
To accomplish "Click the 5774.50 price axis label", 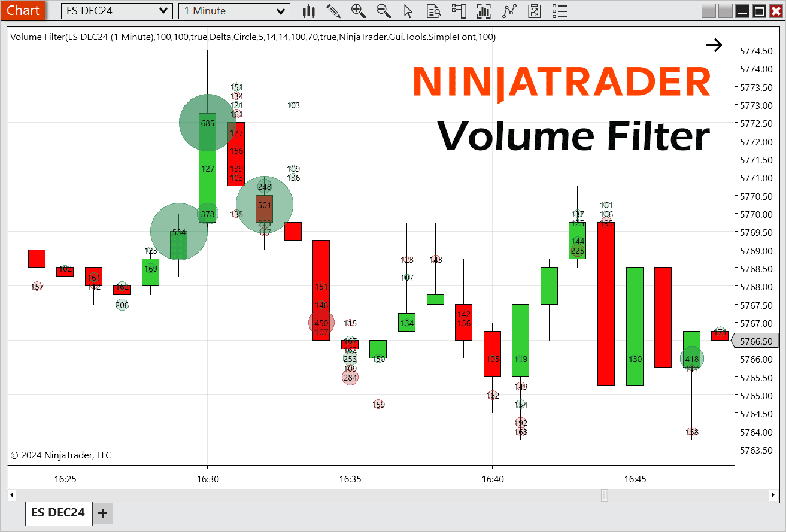I will tap(756, 51).
